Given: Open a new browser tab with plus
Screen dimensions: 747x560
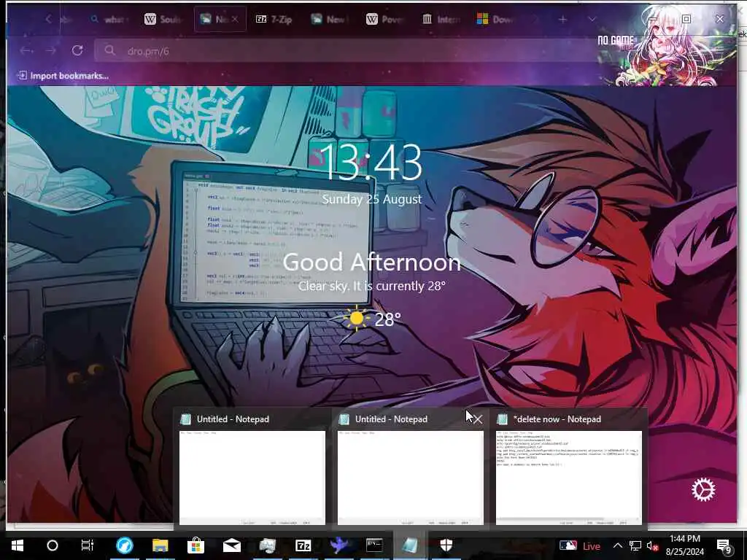Looking at the screenshot, I should click(x=562, y=19).
